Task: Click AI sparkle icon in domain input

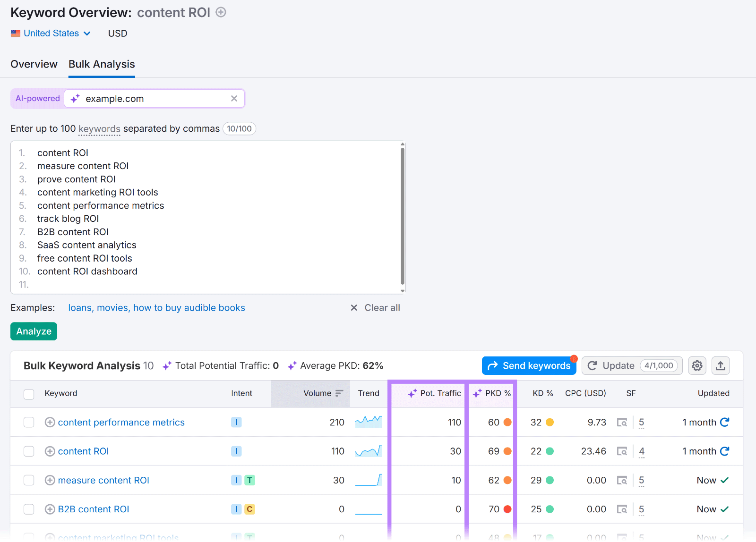Action: coord(74,98)
